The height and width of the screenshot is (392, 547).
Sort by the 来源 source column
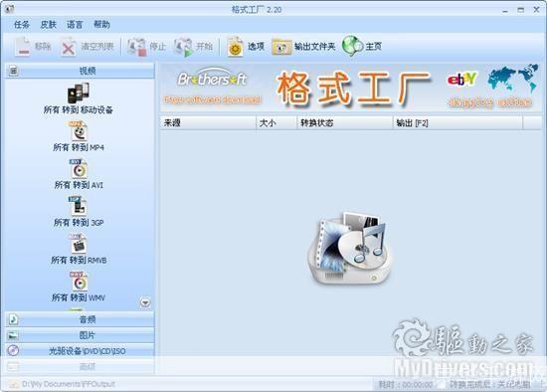coord(208,122)
